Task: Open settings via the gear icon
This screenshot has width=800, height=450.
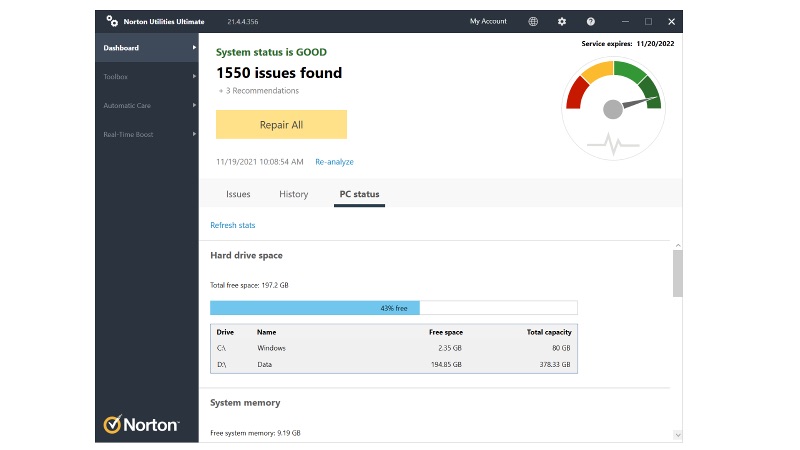Action: pyautogui.click(x=561, y=21)
